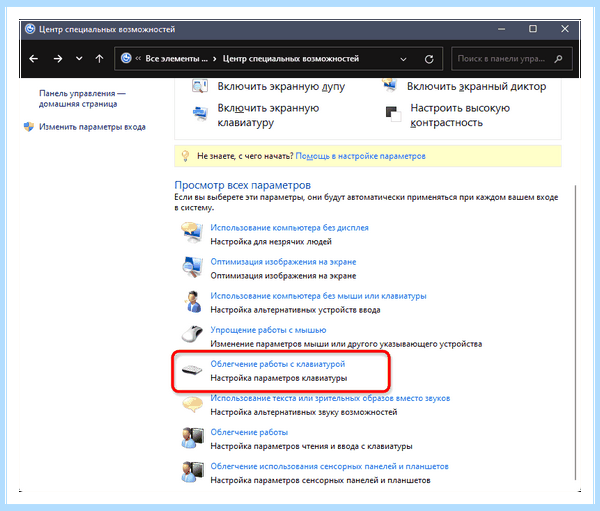Click 'Просмотр всех параметров' heading

[243, 185]
